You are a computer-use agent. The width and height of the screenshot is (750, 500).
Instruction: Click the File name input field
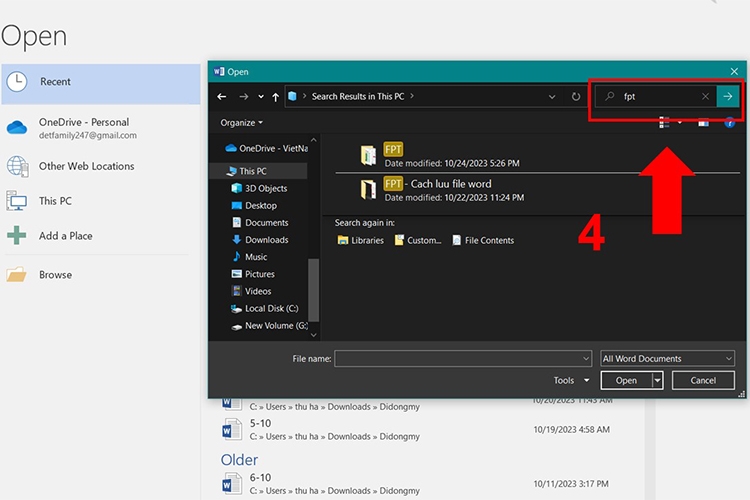tap(458, 358)
